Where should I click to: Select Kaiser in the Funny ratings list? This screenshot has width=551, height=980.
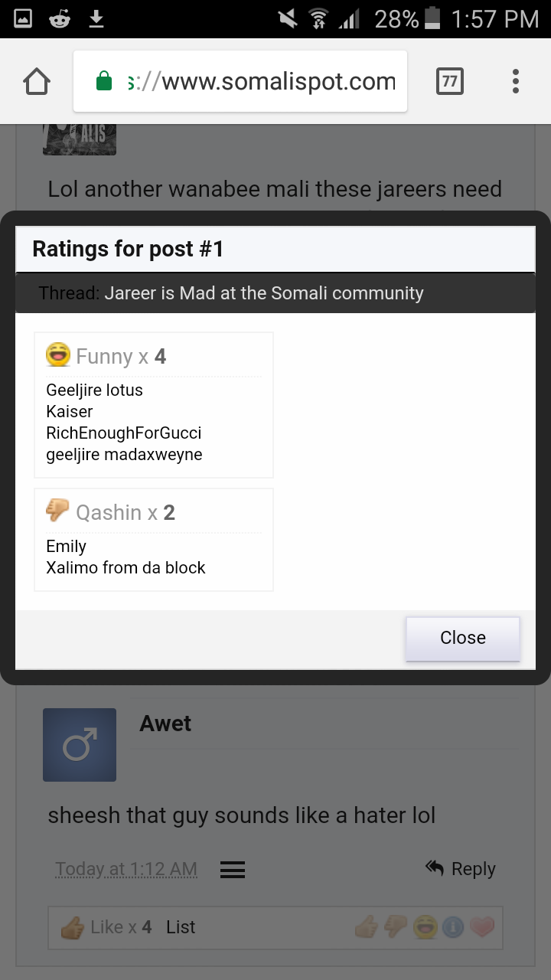point(70,412)
